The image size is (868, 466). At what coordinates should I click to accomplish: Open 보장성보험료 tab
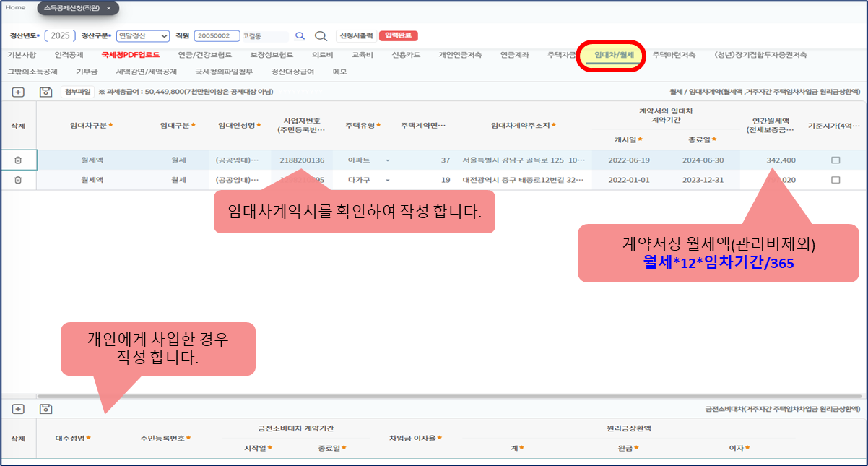tap(272, 54)
